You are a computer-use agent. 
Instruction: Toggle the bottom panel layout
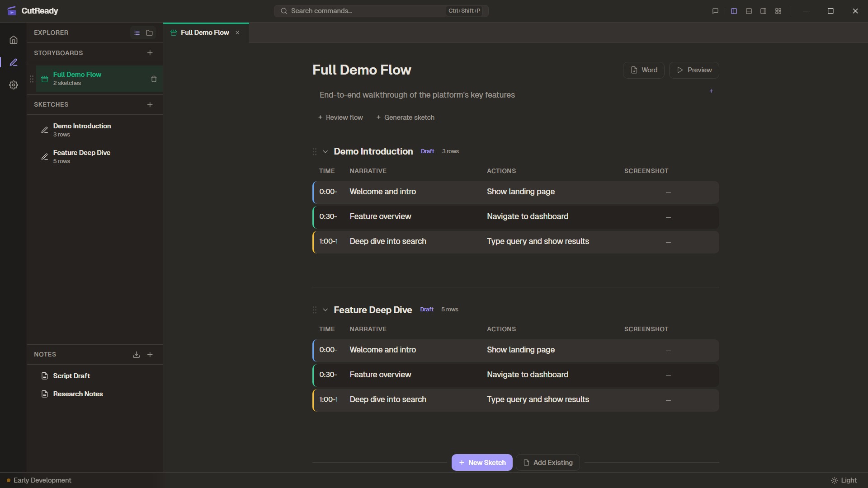click(748, 11)
